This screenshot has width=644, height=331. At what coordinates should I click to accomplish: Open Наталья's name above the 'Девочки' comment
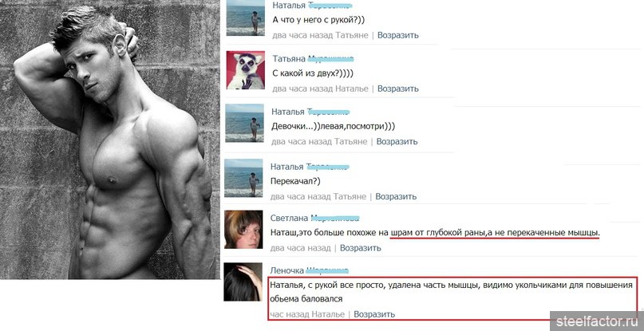point(310,112)
